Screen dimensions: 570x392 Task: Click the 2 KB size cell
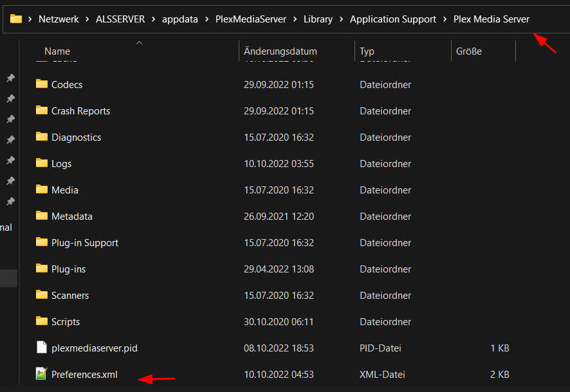(499, 374)
